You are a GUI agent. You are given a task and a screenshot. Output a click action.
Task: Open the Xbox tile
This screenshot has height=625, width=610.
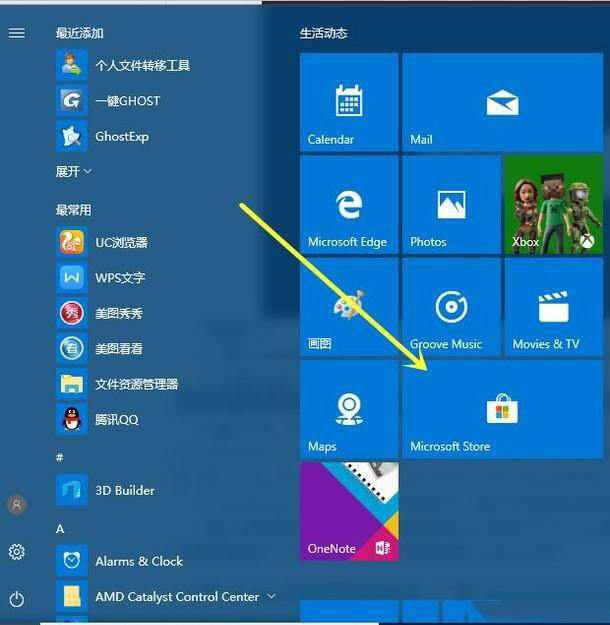(554, 205)
